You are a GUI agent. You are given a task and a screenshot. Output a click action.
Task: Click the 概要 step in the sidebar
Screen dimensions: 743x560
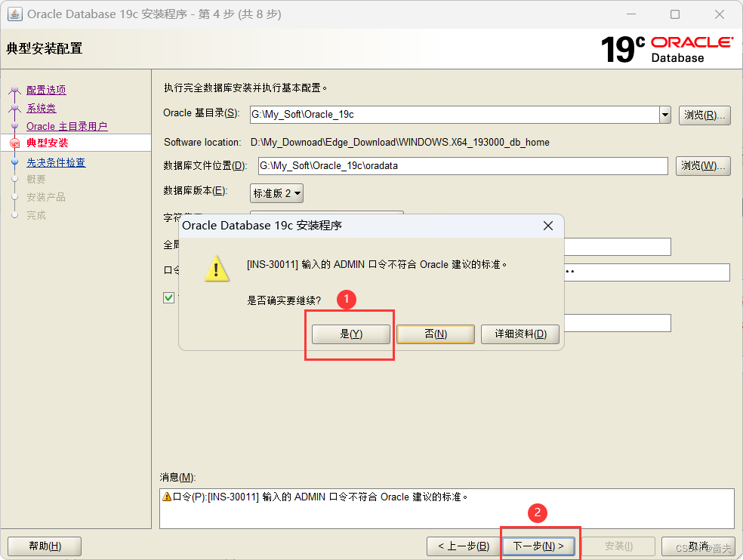[36, 179]
